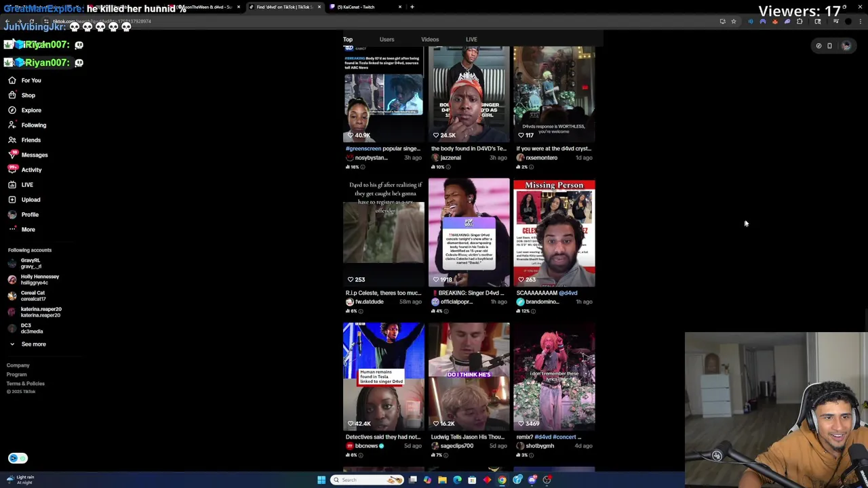This screenshot has height=488, width=868.
Task: Open the Ludwig Tells Jason video
Action: 469,377
